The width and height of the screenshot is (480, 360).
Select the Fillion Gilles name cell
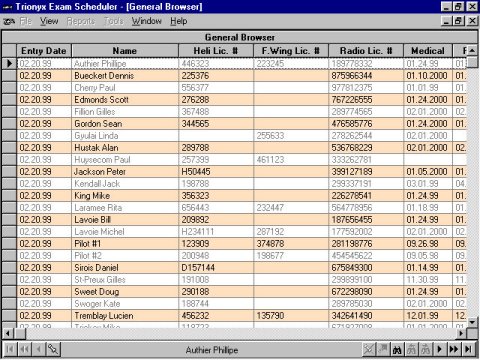[x=125, y=112]
